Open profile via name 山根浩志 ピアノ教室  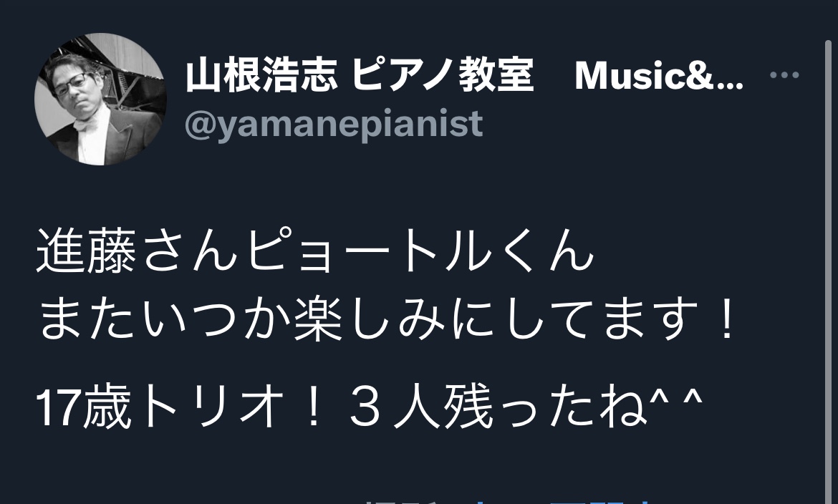click(x=360, y=75)
